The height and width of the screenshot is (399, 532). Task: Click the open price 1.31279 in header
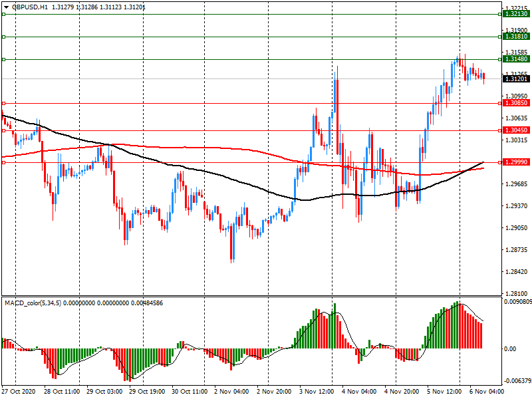pos(63,7)
